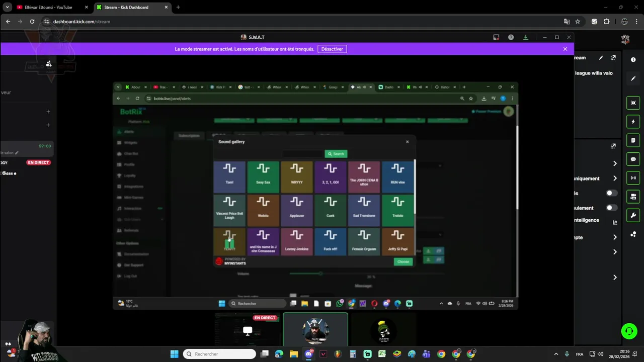
Task: Click the help question mark in S.W.A.T title bar
Action: tap(511, 37)
